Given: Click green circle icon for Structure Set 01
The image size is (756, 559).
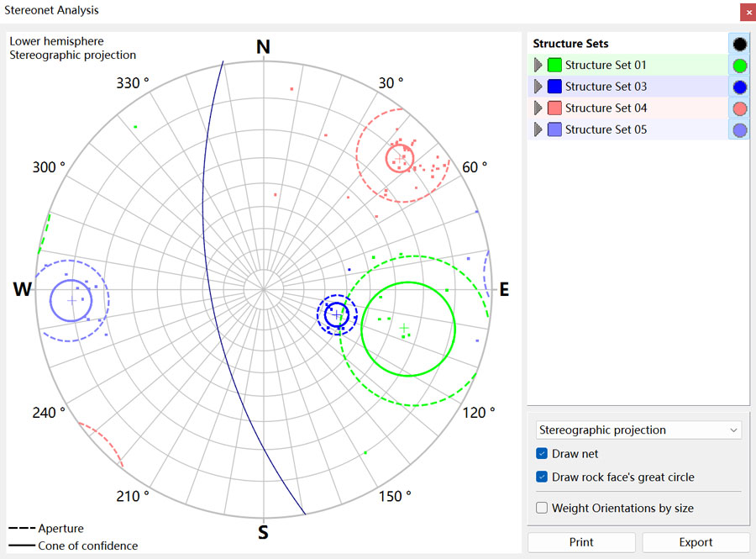Looking at the screenshot, I should [x=739, y=66].
